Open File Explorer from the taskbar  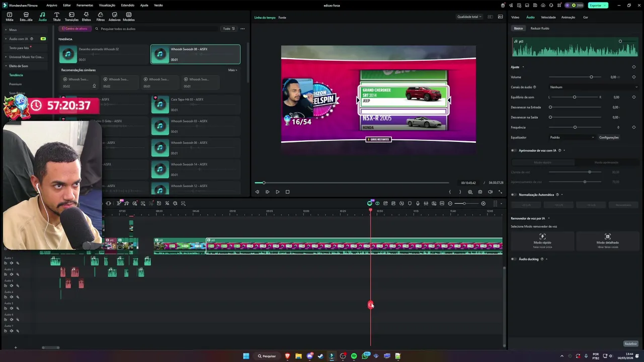pos(298,356)
